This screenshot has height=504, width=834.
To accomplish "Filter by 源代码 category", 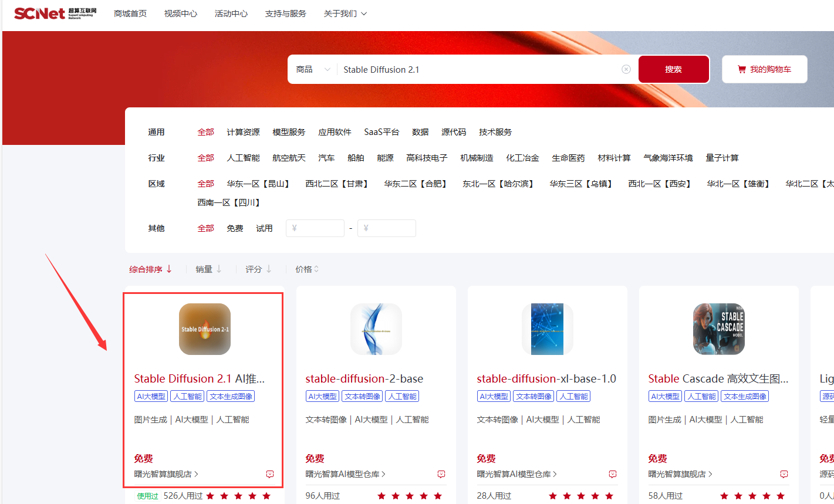I will pos(454,132).
